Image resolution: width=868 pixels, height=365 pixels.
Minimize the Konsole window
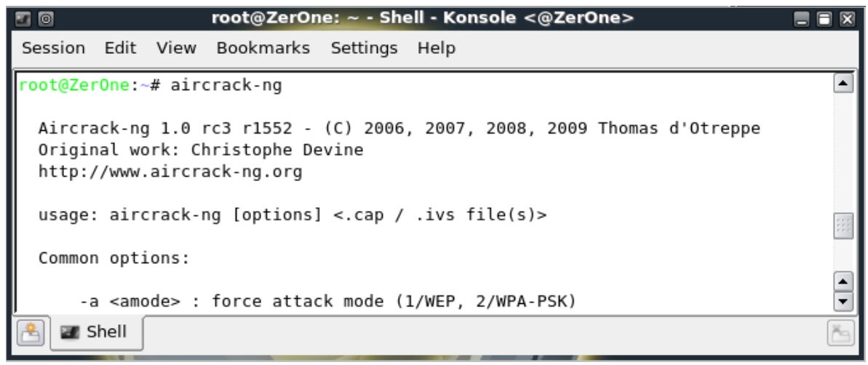tap(801, 20)
